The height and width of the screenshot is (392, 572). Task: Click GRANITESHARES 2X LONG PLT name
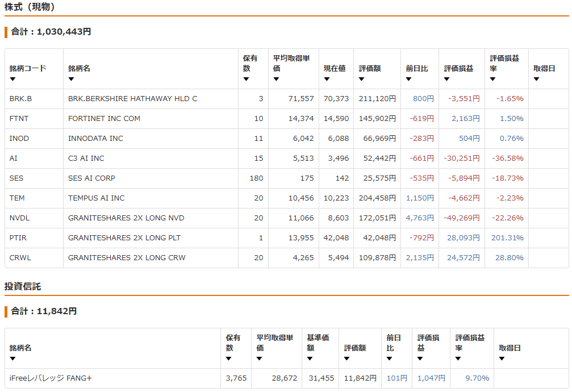pyautogui.click(x=124, y=238)
